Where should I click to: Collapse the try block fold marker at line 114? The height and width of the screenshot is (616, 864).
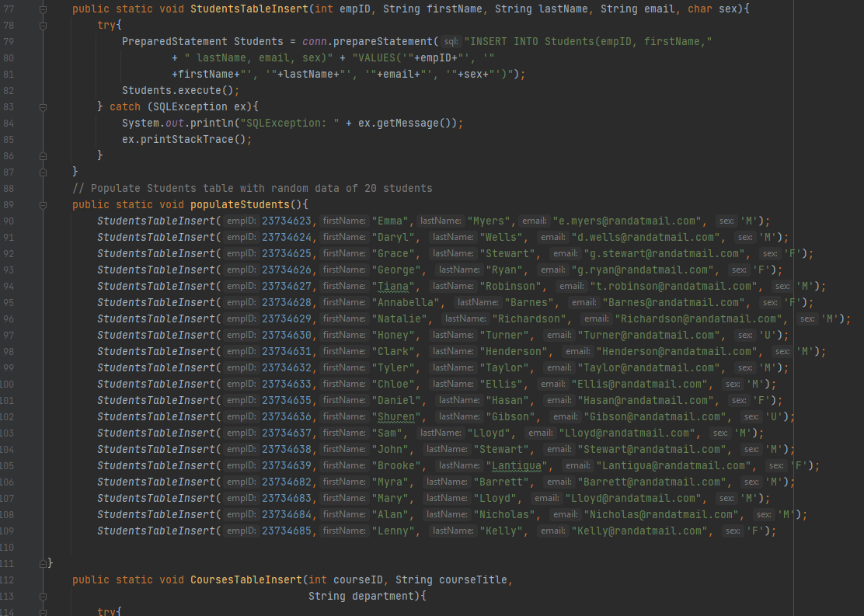click(43, 611)
